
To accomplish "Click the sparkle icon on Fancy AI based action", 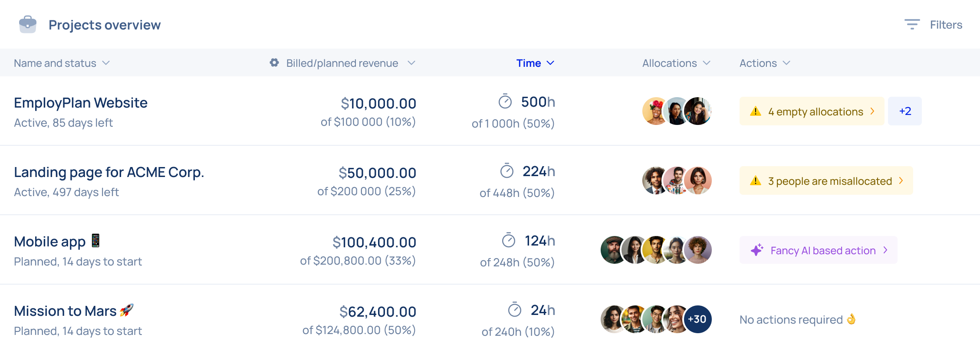I will coord(756,250).
